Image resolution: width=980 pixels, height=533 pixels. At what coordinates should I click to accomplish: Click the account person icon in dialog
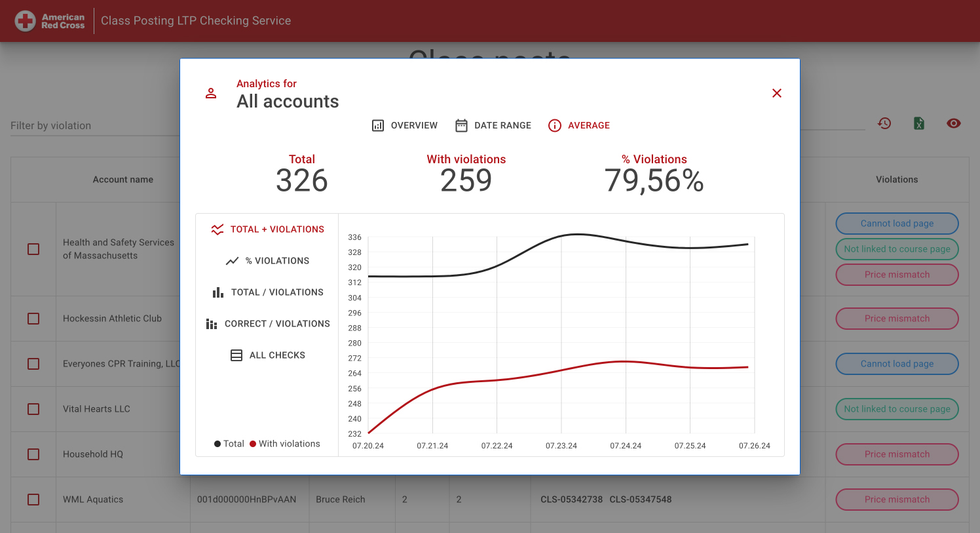coord(211,93)
